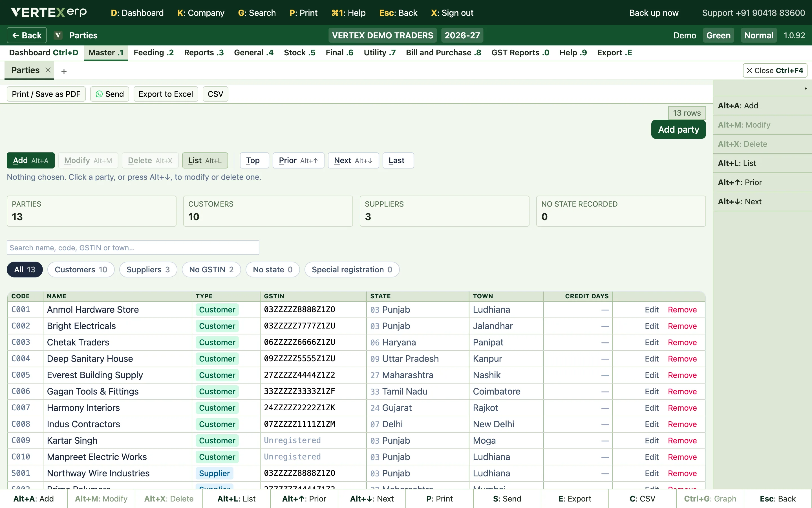Filter by No GSTIN 2 chip
This screenshot has width=812, height=508.
(211, 270)
